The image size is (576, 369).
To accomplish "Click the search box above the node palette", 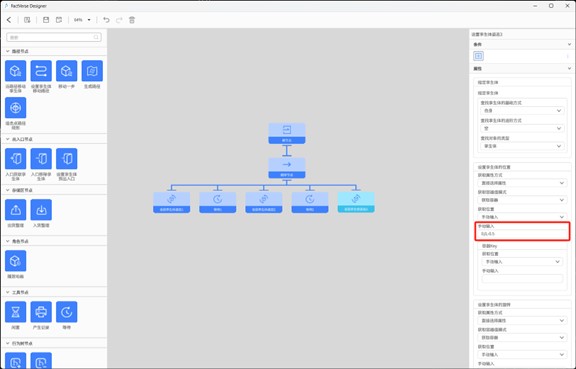I will point(54,37).
